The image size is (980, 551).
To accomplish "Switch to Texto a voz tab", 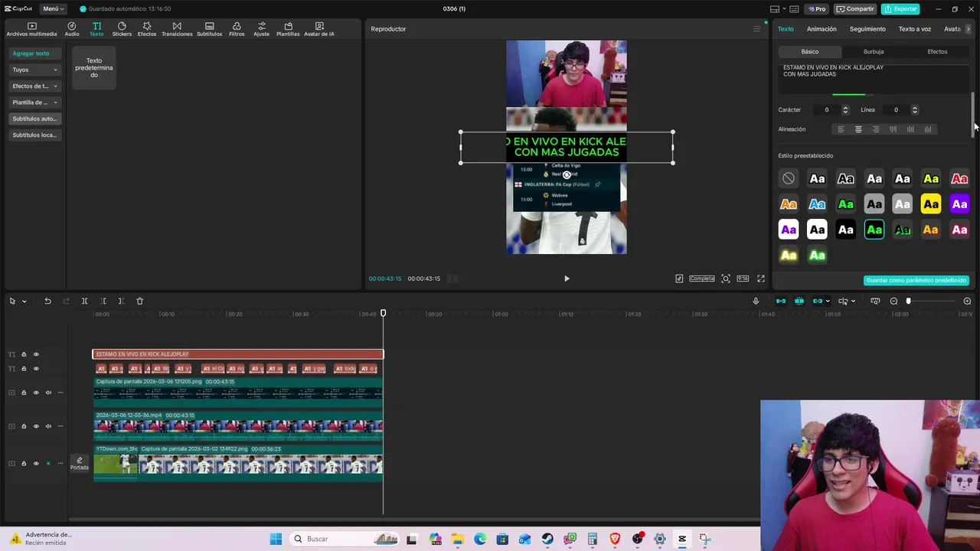I will 915,29.
